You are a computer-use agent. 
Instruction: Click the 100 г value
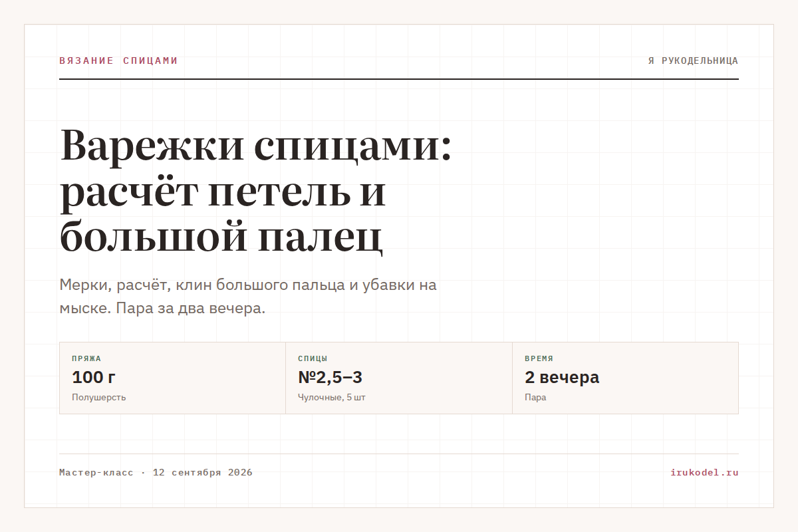[x=94, y=378]
